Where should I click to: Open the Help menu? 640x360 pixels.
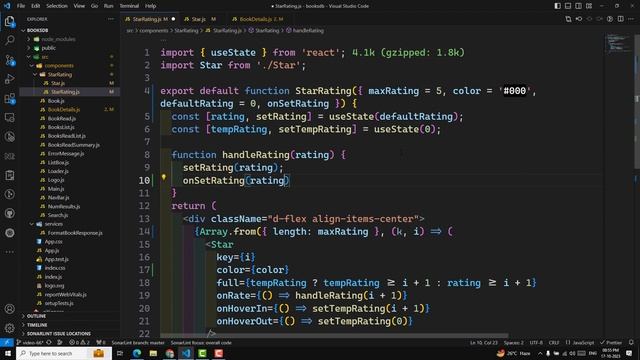point(151,6)
